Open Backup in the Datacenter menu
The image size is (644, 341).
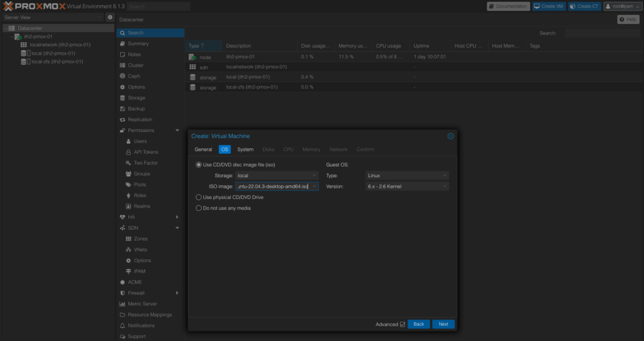tap(150, 109)
